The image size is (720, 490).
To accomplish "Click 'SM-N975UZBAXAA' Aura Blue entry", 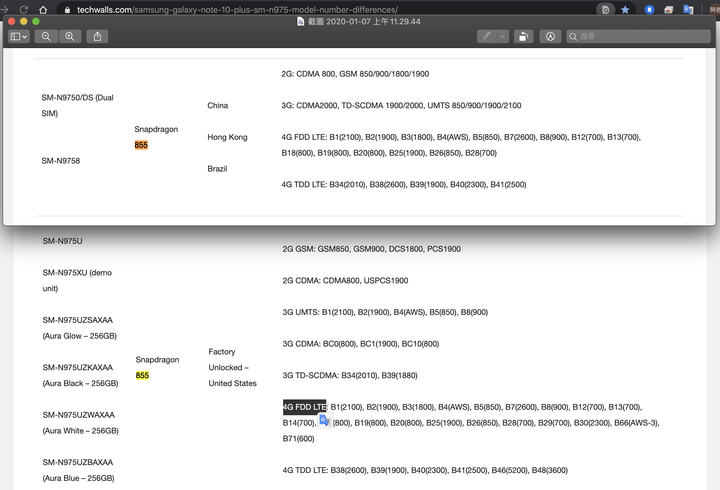I will click(79, 470).
